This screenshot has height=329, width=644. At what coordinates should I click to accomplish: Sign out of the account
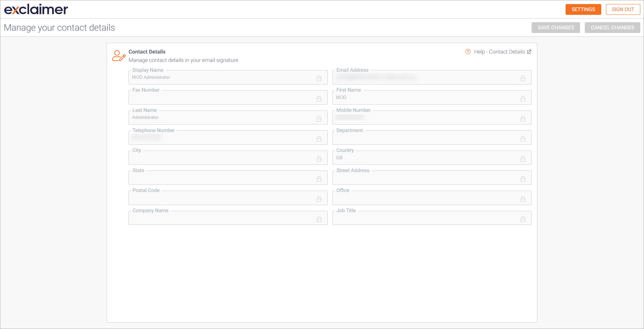pos(623,9)
